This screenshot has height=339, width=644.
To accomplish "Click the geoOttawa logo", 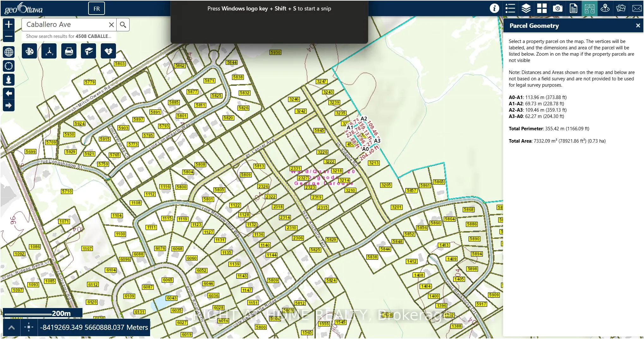I will [24, 9].
